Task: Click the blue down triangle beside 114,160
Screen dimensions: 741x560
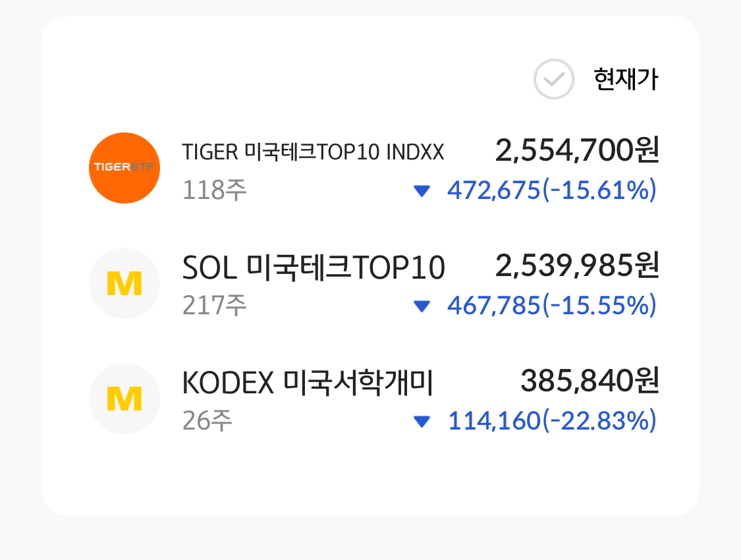Action: [422, 421]
